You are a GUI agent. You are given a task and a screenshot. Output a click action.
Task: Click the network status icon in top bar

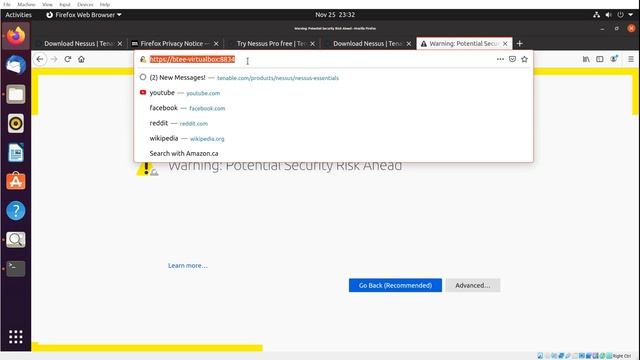coord(596,15)
